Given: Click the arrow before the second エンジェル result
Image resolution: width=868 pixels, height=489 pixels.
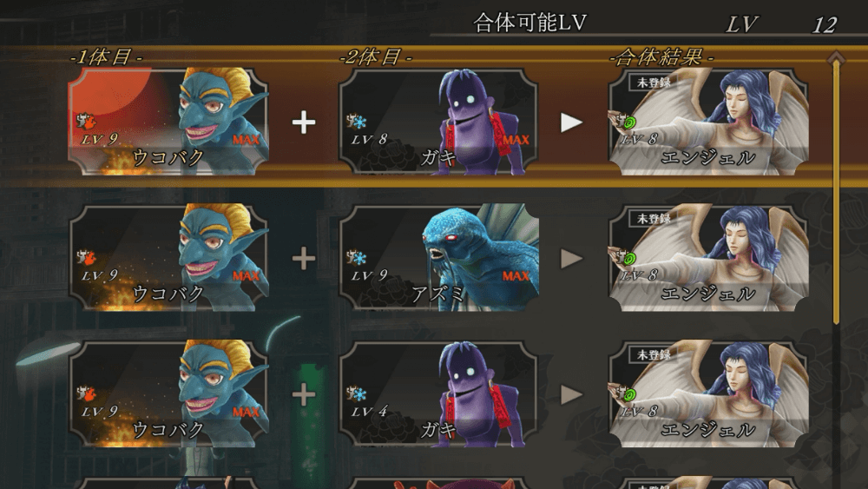Looking at the screenshot, I should click(571, 259).
